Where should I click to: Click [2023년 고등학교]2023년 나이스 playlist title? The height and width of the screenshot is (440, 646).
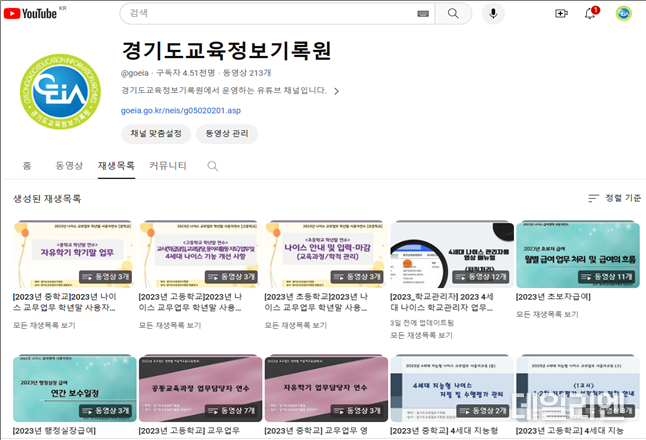(191, 302)
